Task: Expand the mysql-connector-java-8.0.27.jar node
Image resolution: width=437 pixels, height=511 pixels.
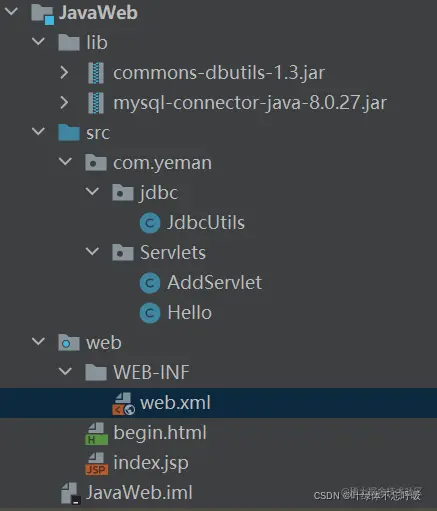Action: [64, 102]
